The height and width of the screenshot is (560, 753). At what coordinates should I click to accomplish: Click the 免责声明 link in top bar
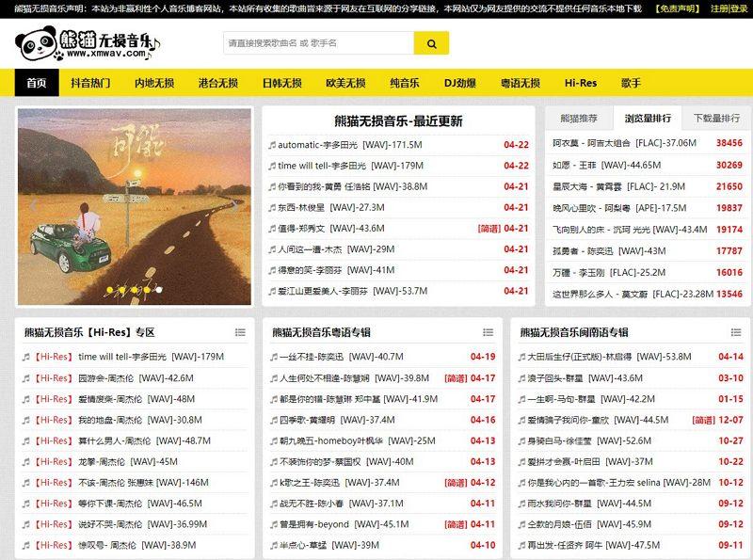[677, 8]
